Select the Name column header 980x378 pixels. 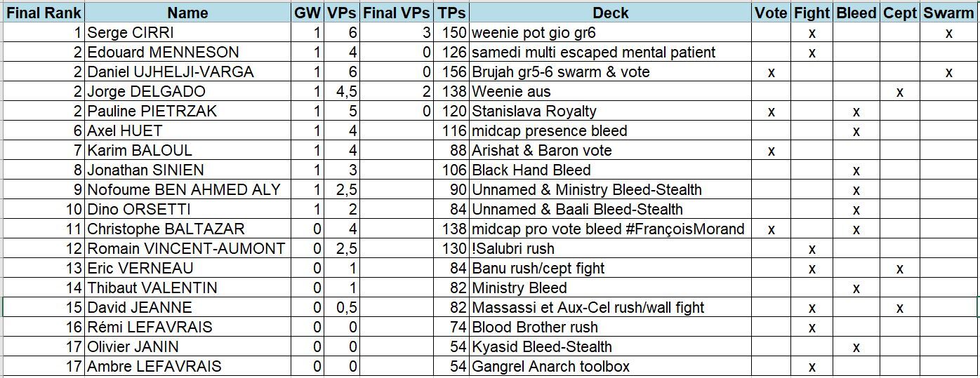click(187, 13)
